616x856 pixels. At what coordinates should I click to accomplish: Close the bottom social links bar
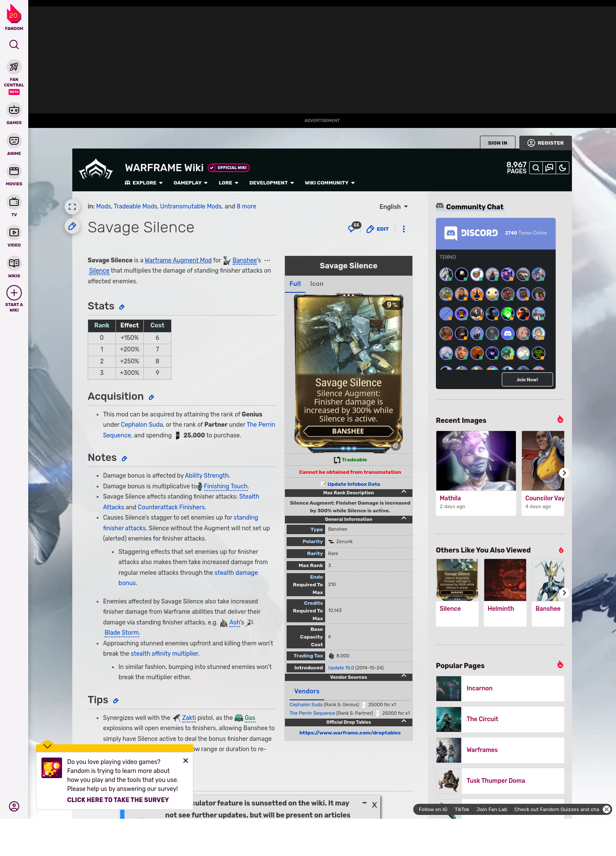click(607, 809)
